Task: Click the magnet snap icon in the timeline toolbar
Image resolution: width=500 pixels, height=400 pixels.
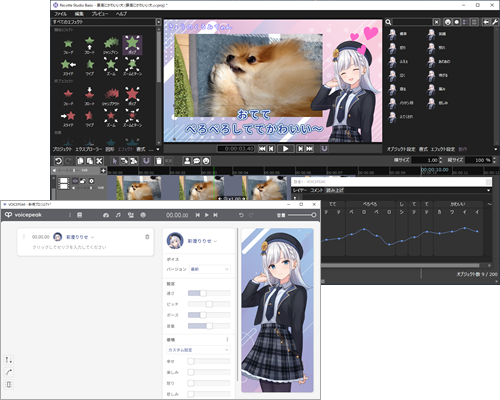Action: pyautogui.click(x=146, y=161)
